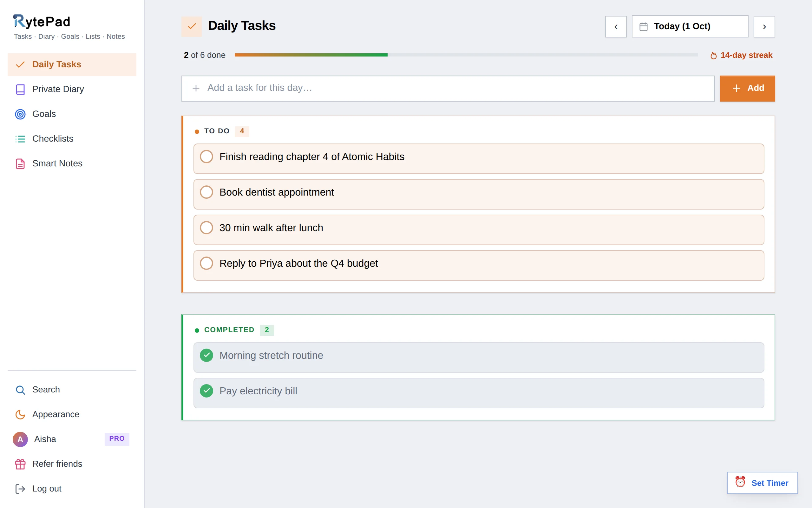
Task: Tick the 'Reply to Priya' task circle
Action: pos(206,264)
